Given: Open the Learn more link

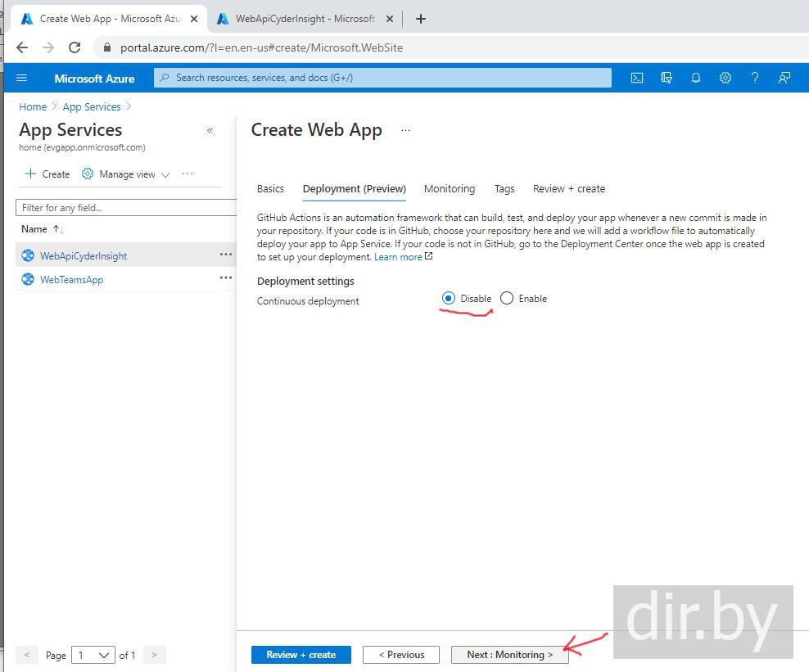Looking at the screenshot, I should [399, 257].
